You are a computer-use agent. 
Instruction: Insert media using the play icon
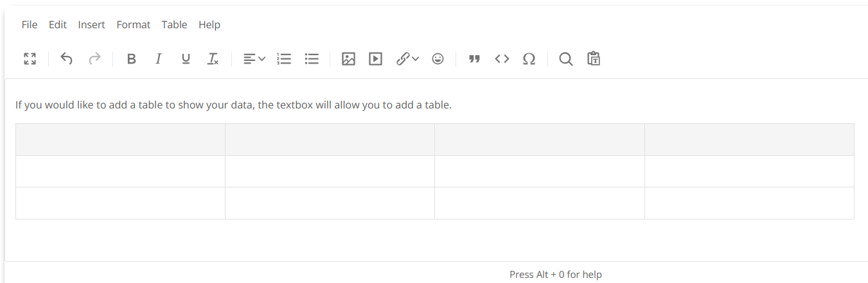(x=375, y=59)
